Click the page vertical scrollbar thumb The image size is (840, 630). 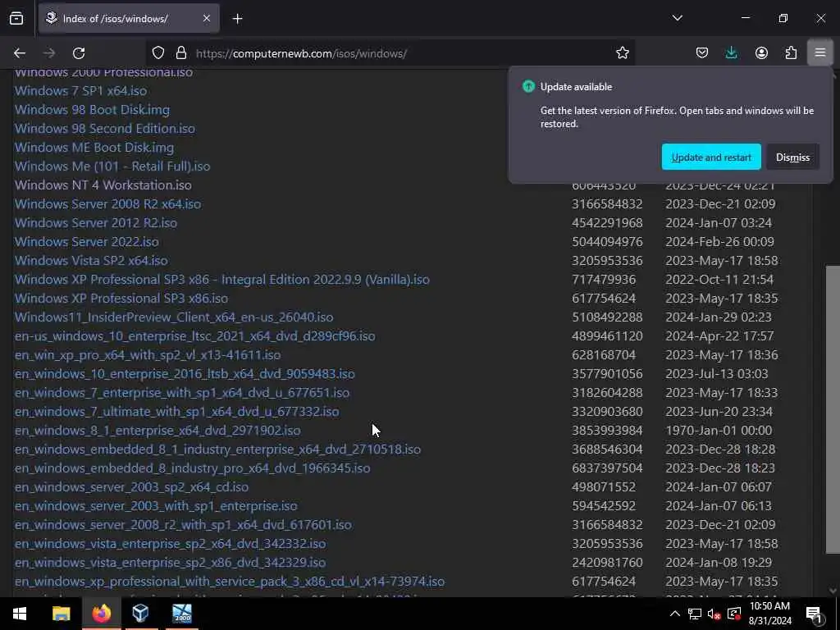[x=833, y=410]
